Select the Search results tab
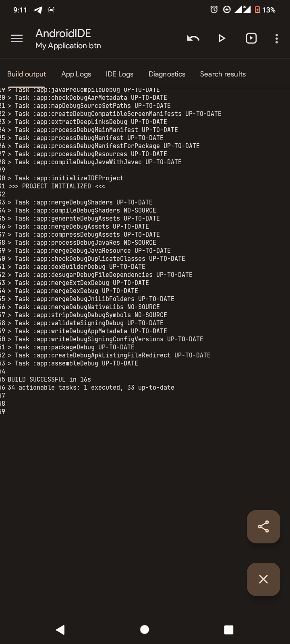 point(223,74)
